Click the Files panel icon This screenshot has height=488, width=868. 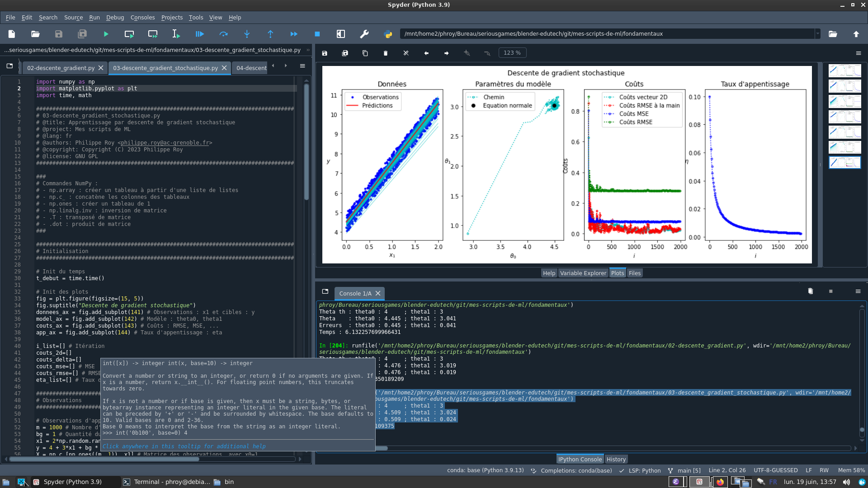pyautogui.click(x=634, y=273)
